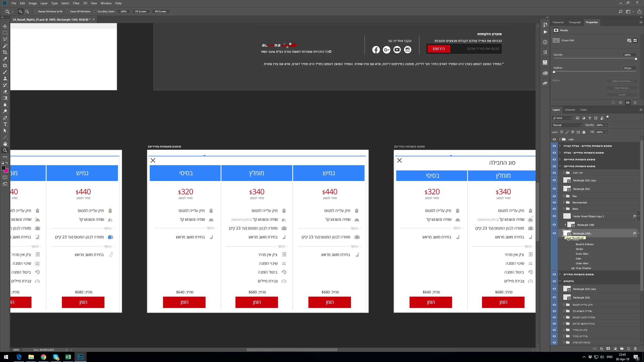This screenshot has width=644, height=362.
Task: Select the Horizontal Type tool
Action: (x=5, y=124)
